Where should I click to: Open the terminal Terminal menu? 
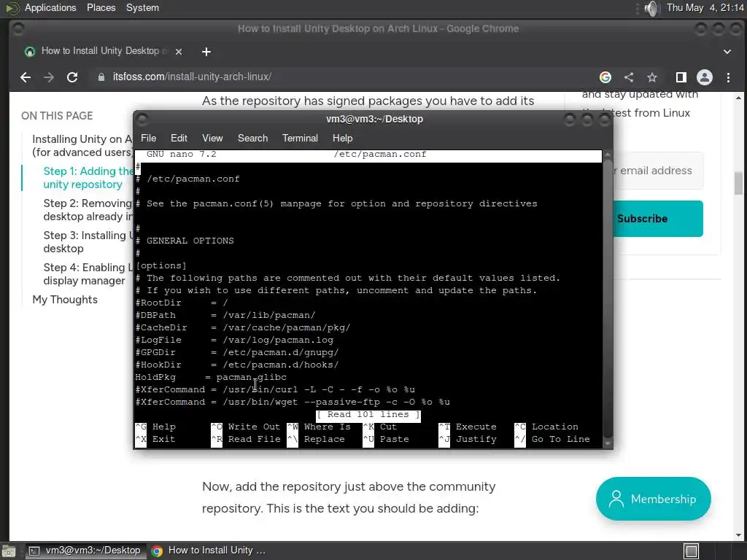tap(300, 138)
